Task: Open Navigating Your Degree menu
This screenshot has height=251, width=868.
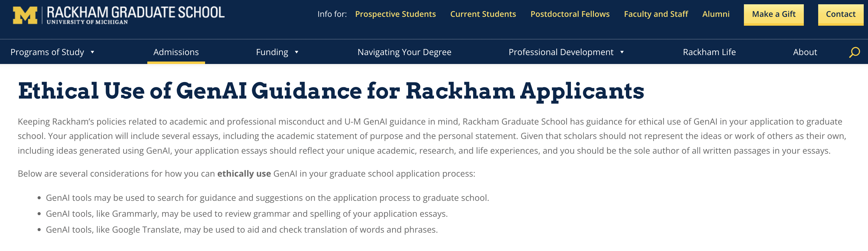Action: click(404, 52)
